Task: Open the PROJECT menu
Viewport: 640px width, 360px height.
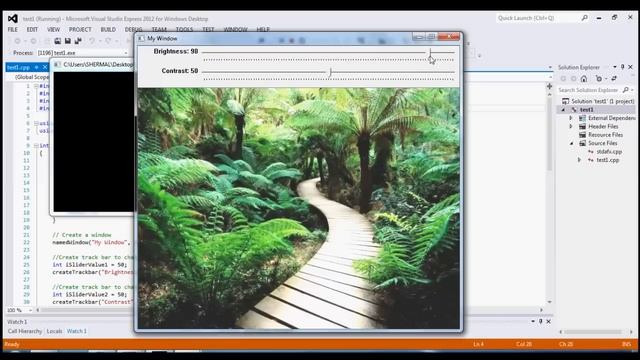Action: 80,29
